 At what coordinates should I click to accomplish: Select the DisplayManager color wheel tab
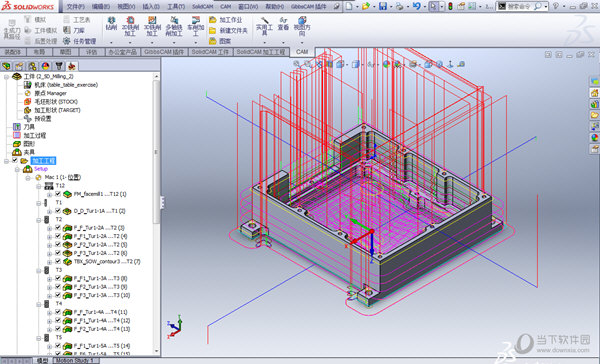[46, 66]
